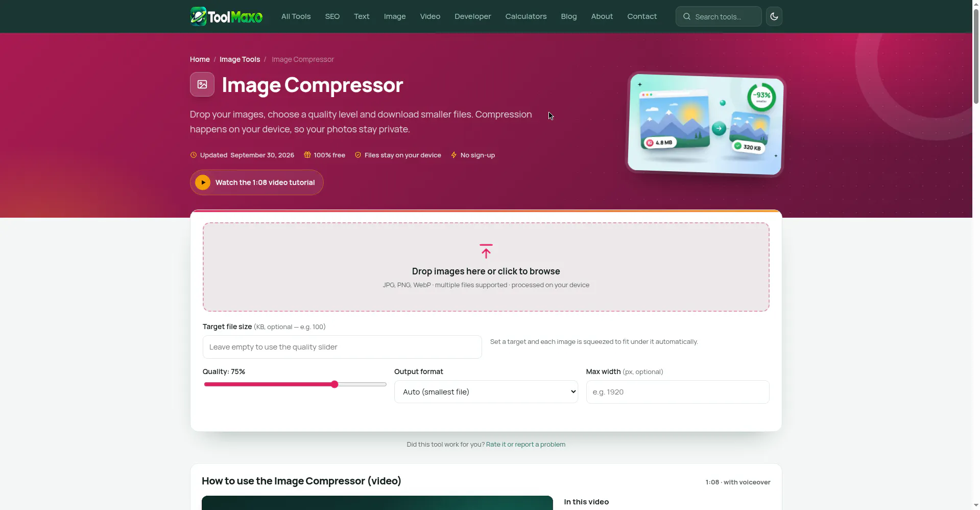Watch the 1:08 video tutorial
Image resolution: width=980 pixels, height=510 pixels.
(x=256, y=182)
